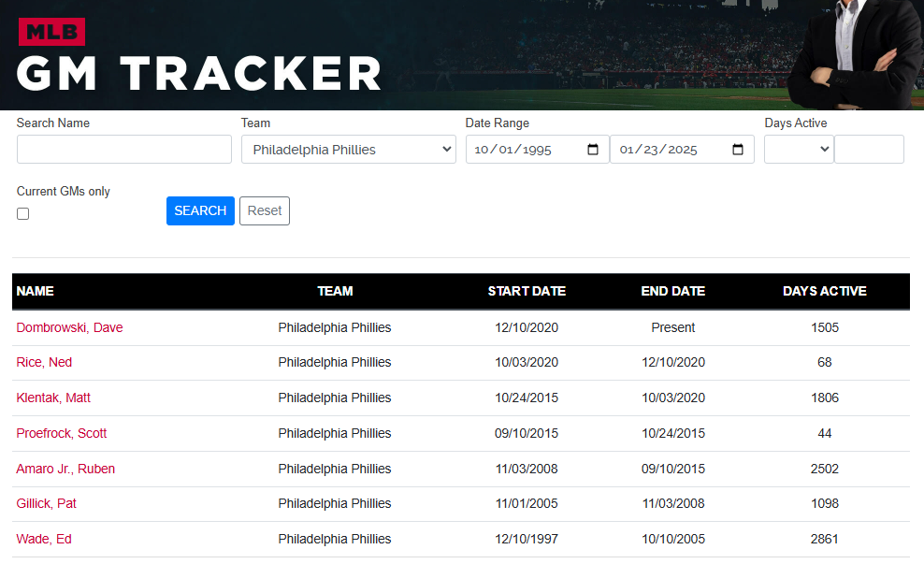Focus the Search Name text field

pos(123,150)
